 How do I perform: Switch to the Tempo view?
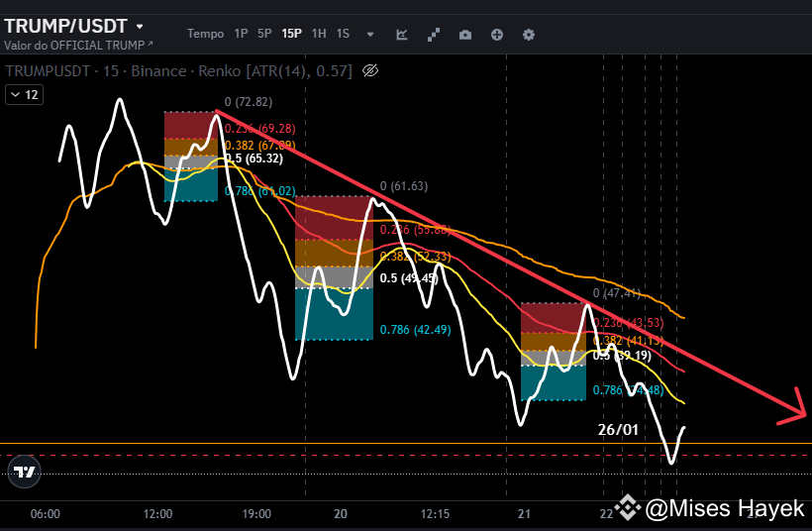click(x=205, y=34)
